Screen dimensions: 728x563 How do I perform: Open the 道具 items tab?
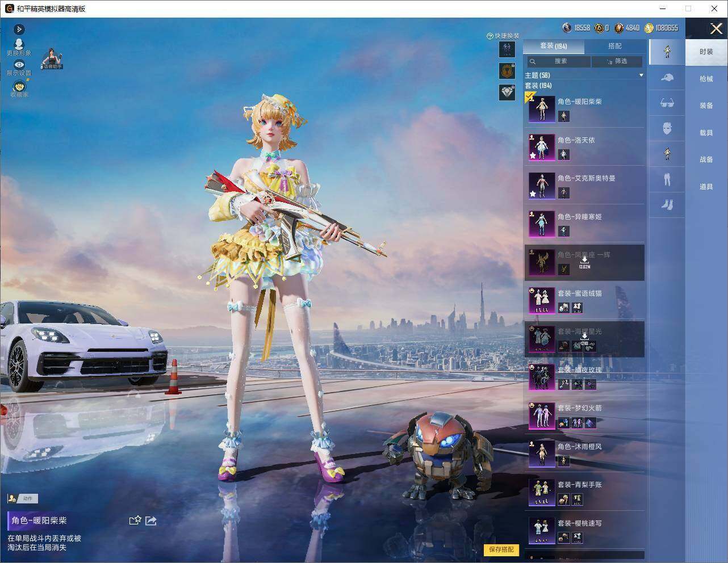pyautogui.click(x=706, y=187)
